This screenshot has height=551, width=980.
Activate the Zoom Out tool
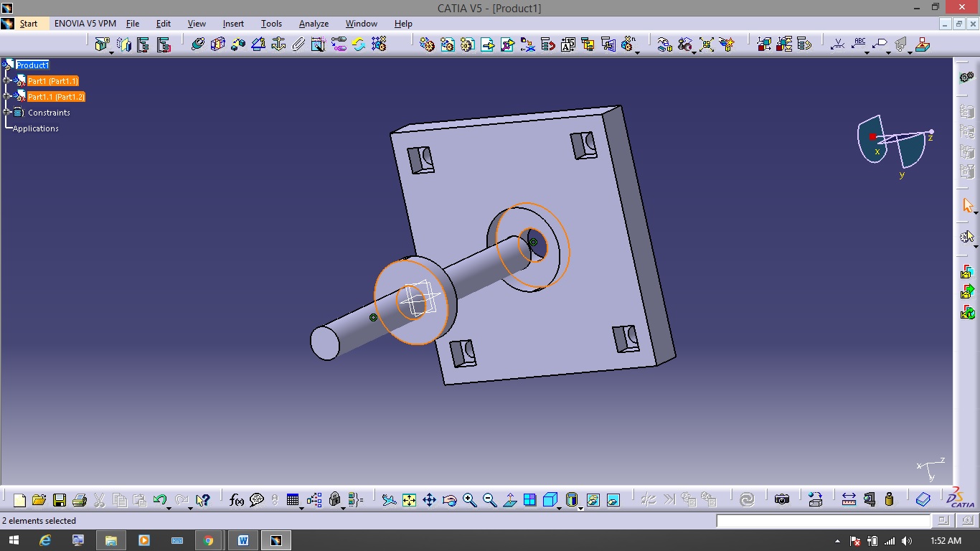pos(489,499)
